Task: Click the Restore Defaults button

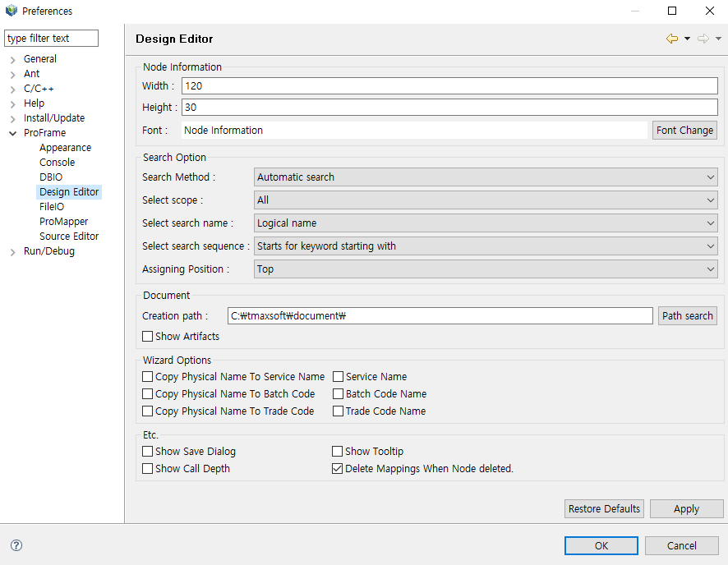Action: coord(604,509)
